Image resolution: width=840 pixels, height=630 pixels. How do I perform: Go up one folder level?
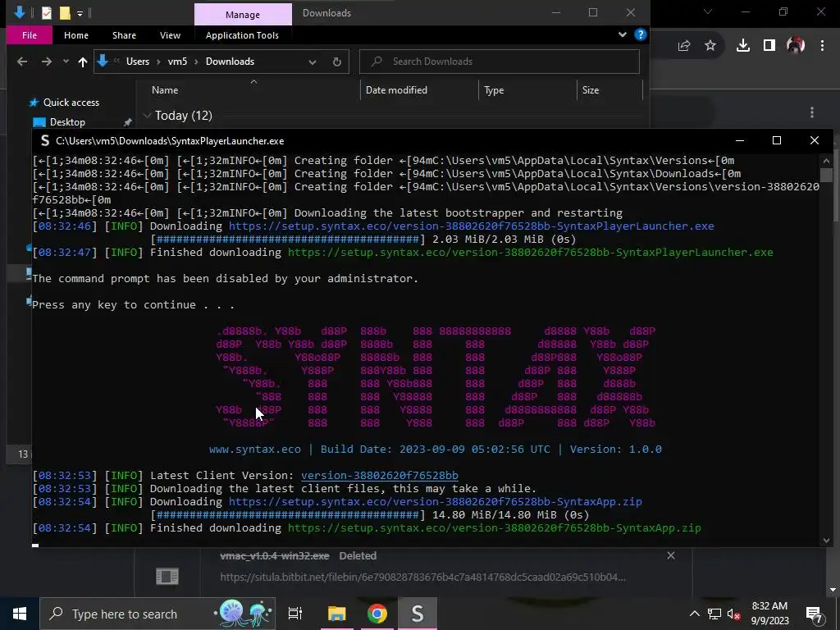pos(83,62)
